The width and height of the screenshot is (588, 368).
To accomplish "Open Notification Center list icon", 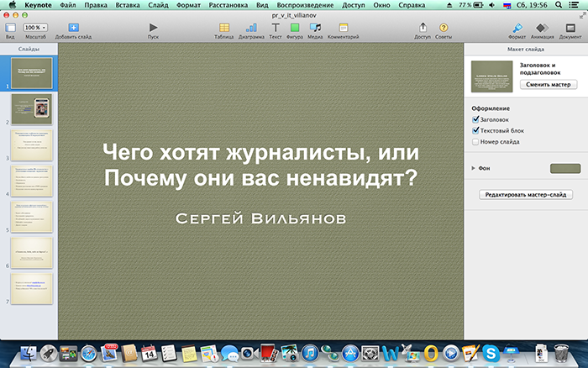I will (x=574, y=5).
